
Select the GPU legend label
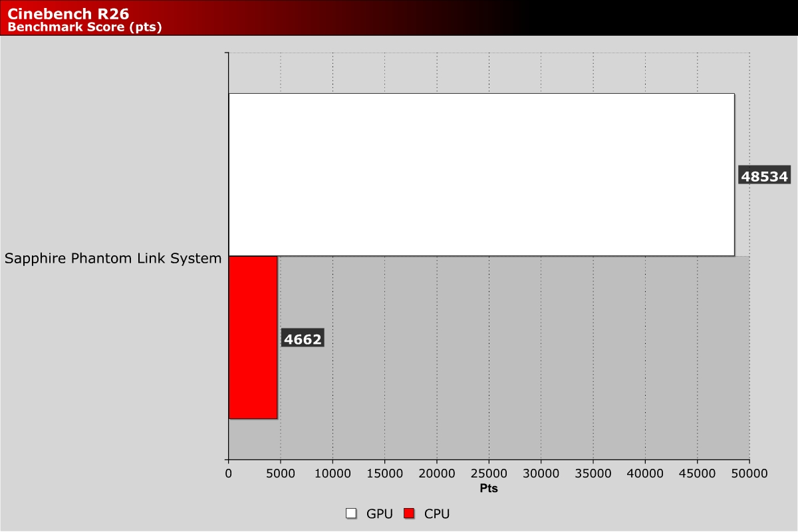click(380, 513)
